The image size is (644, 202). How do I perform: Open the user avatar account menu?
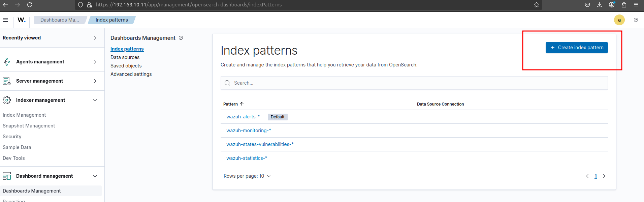click(619, 20)
